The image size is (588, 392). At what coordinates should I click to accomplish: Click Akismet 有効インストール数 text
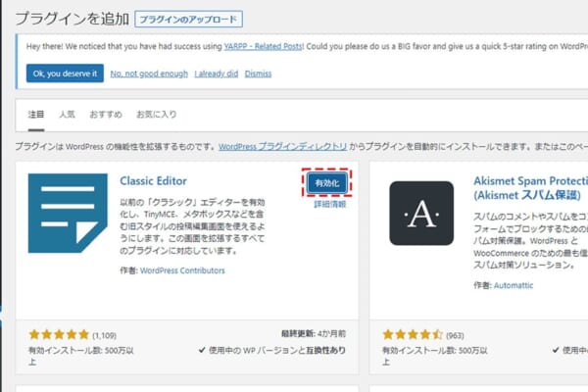pos(434,356)
